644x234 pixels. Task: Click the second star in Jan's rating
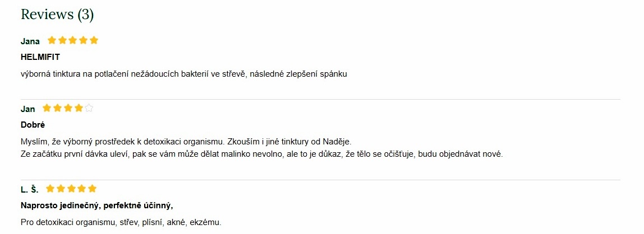click(58, 108)
